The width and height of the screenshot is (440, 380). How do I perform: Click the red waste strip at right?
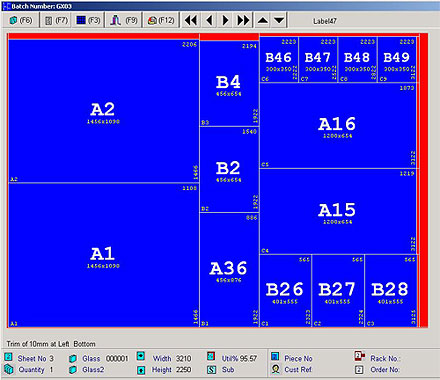[x=423, y=180]
